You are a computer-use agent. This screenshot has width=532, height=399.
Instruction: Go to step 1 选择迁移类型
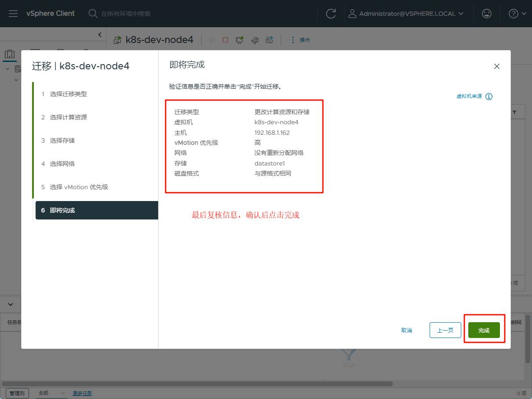pos(68,94)
